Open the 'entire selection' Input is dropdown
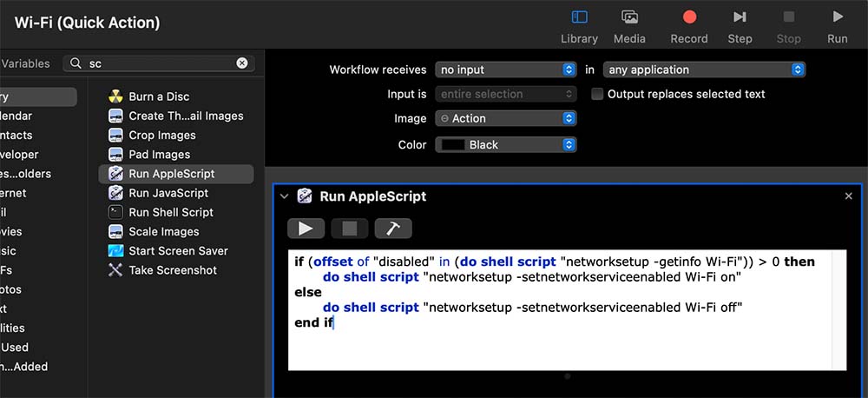The width and height of the screenshot is (868, 398). point(506,94)
